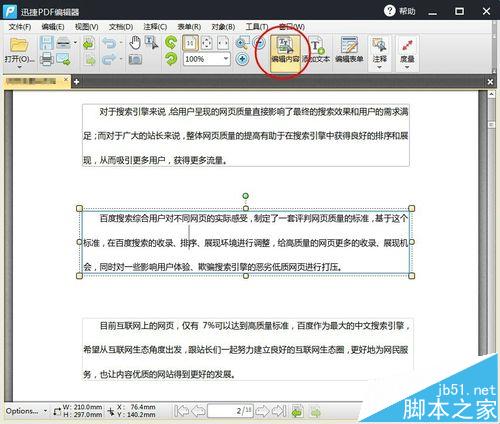Image resolution: width=500 pixels, height=424 pixels.
Task: Click the magnifier zoom tool icon
Action: click(x=242, y=43)
